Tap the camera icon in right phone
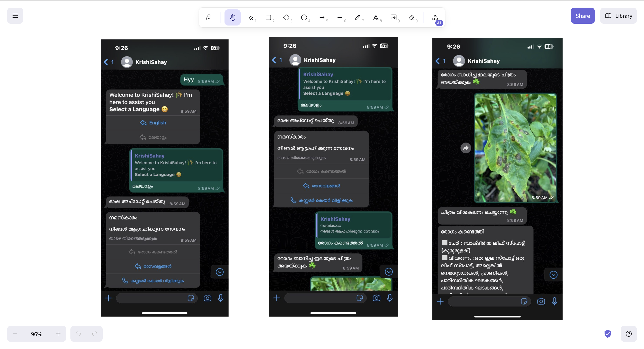644x349 pixels. click(541, 301)
